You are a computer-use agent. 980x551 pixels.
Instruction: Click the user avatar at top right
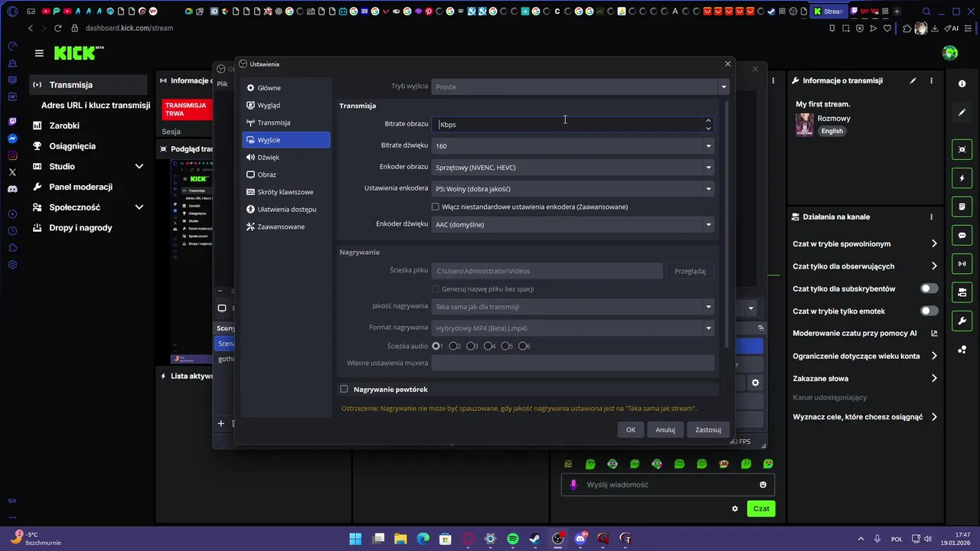[x=950, y=53]
